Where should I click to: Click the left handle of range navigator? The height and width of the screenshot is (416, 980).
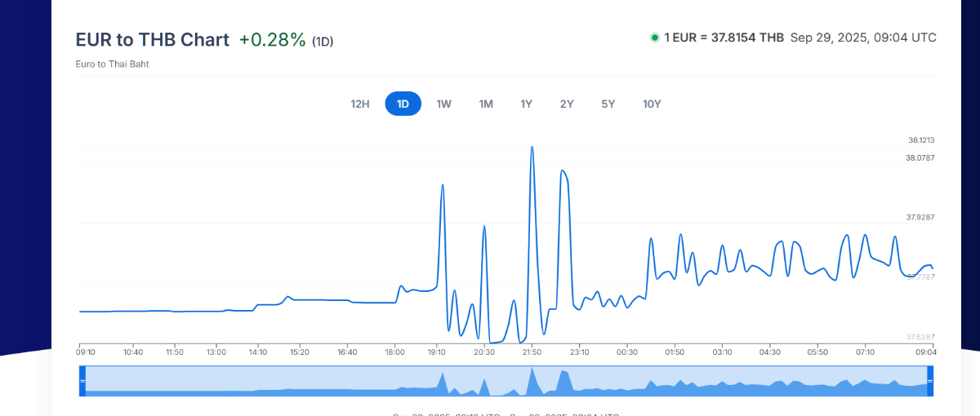82,381
